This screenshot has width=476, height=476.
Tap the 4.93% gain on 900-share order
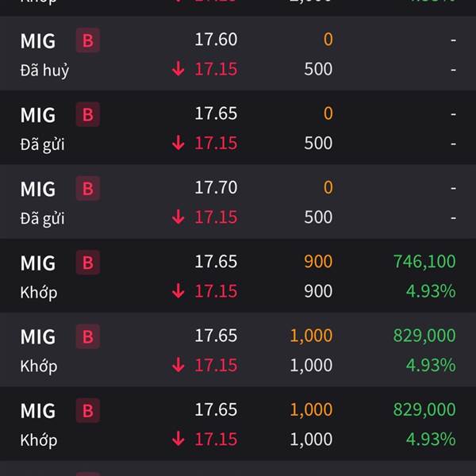[x=431, y=291]
